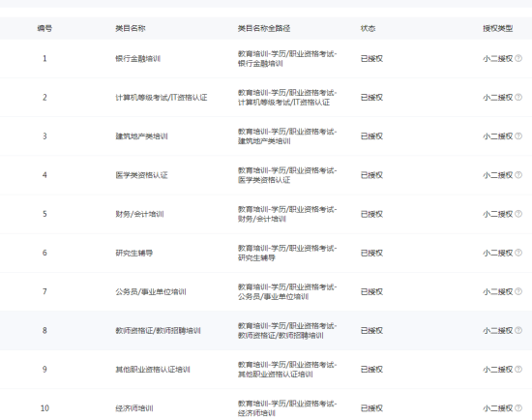
Task: Click help icon beside 小二授权 in row 10
Action: pyautogui.click(x=518, y=408)
